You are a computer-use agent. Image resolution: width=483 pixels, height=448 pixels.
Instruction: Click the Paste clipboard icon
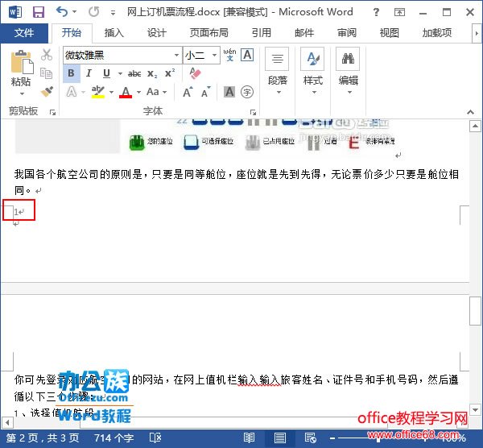22,62
